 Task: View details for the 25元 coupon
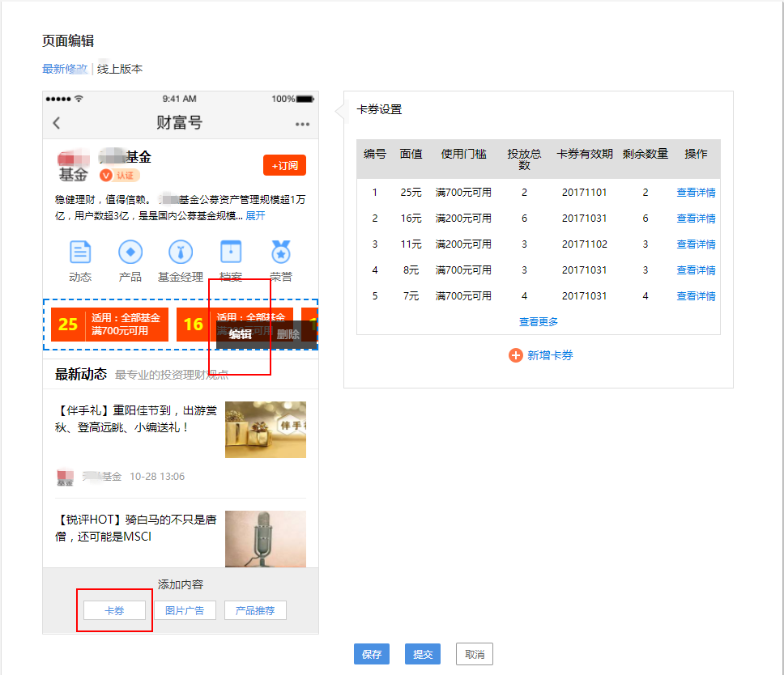696,193
